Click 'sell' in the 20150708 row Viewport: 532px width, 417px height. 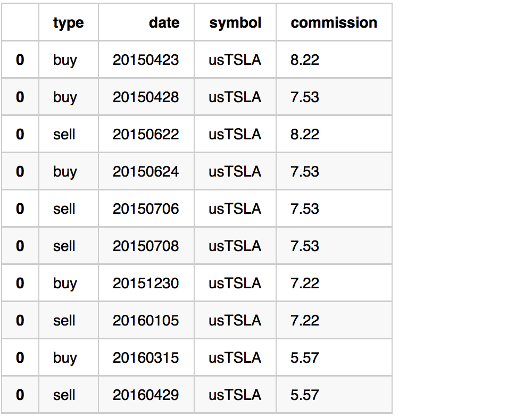64,246
